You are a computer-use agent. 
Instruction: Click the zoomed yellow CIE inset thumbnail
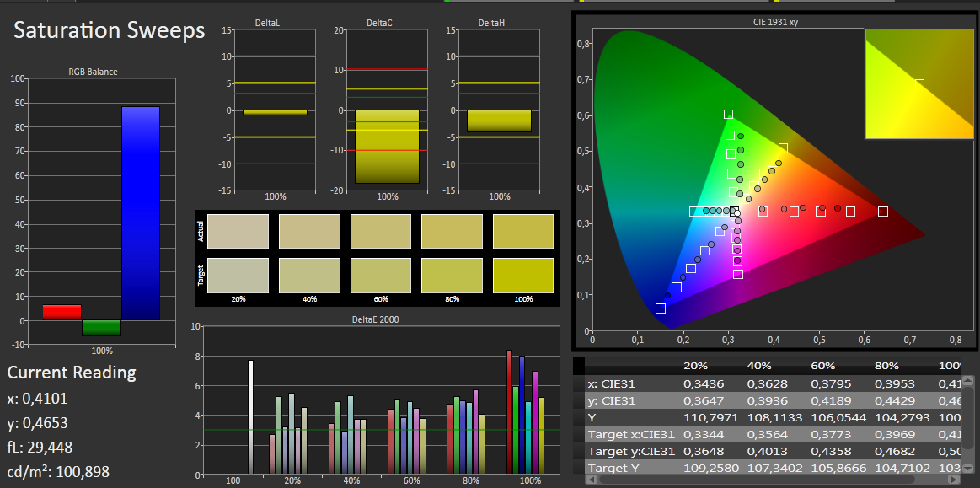[x=919, y=83]
